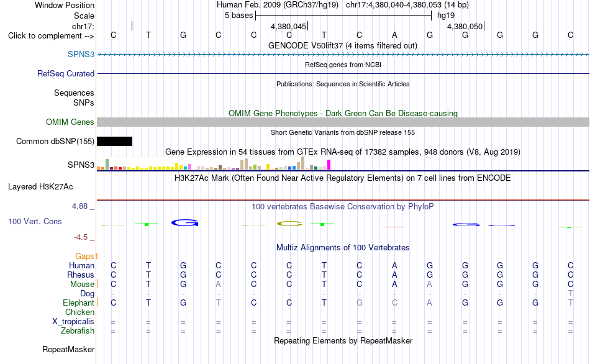
Task: Click the 4,380,050 position marker
Action: click(x=465, y=26)
